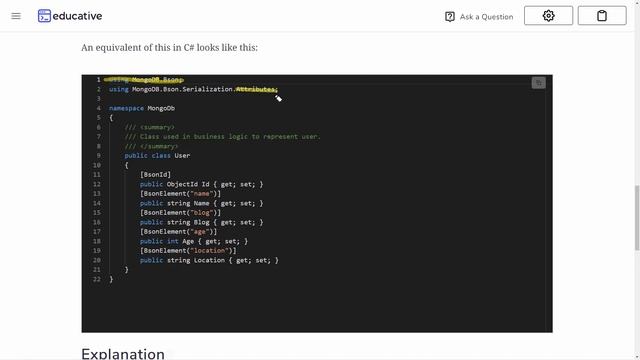640x360 pixels.
Task: Click the 'public string Location' line
Action: [209, 260]
